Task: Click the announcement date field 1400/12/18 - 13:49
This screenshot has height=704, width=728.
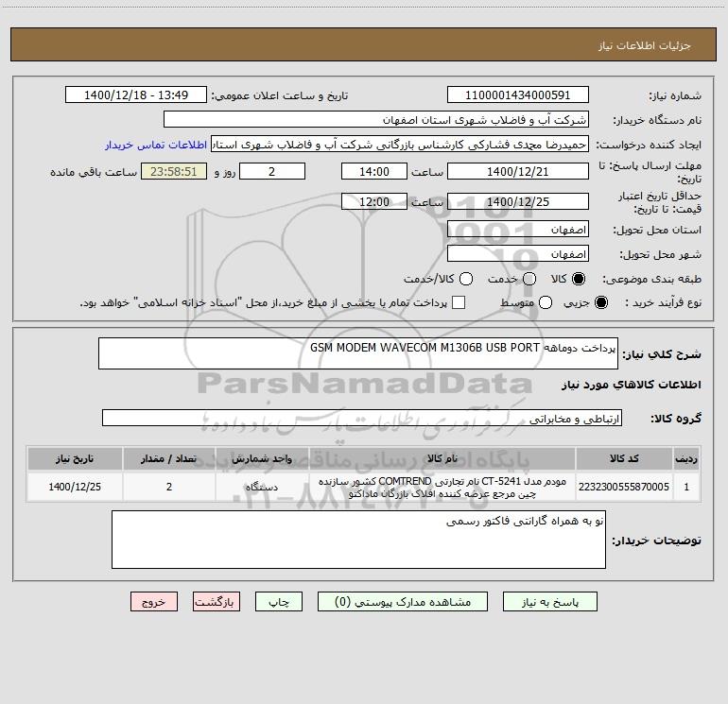Action: point(136,94)
